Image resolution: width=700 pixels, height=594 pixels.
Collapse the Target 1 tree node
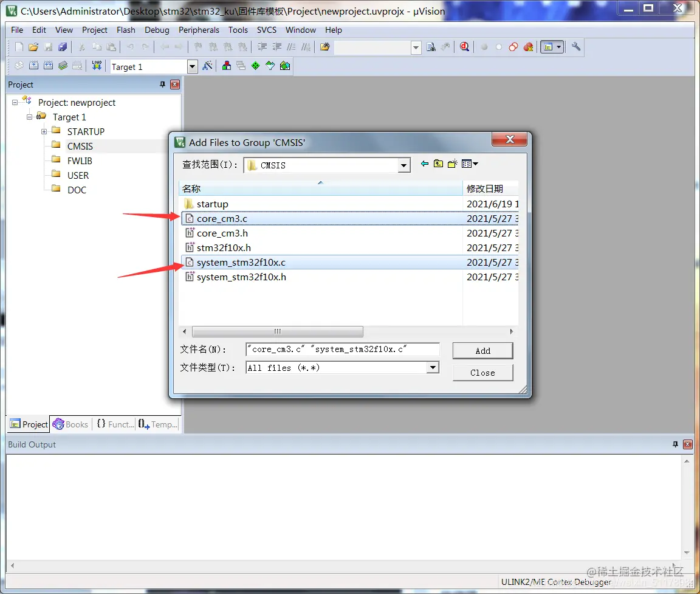(29, 117)
